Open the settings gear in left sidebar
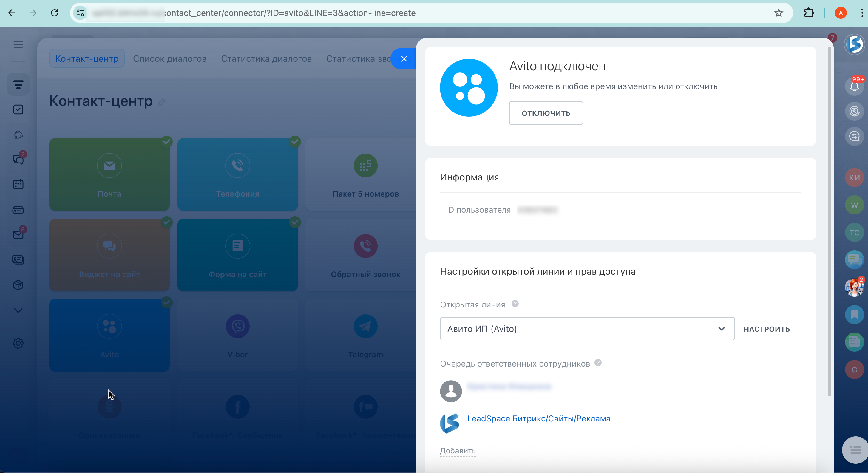Screen dimensions: 868x473 coord(18,343)
